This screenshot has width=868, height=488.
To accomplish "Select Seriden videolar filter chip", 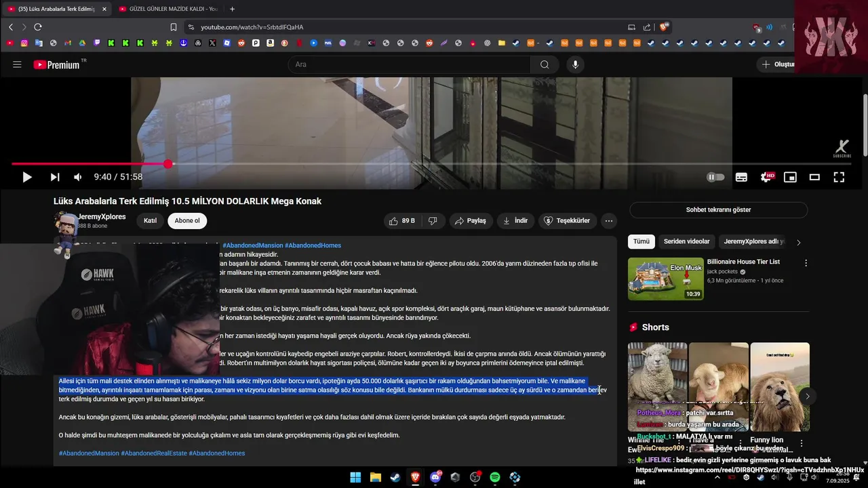I will pos(686,241).
